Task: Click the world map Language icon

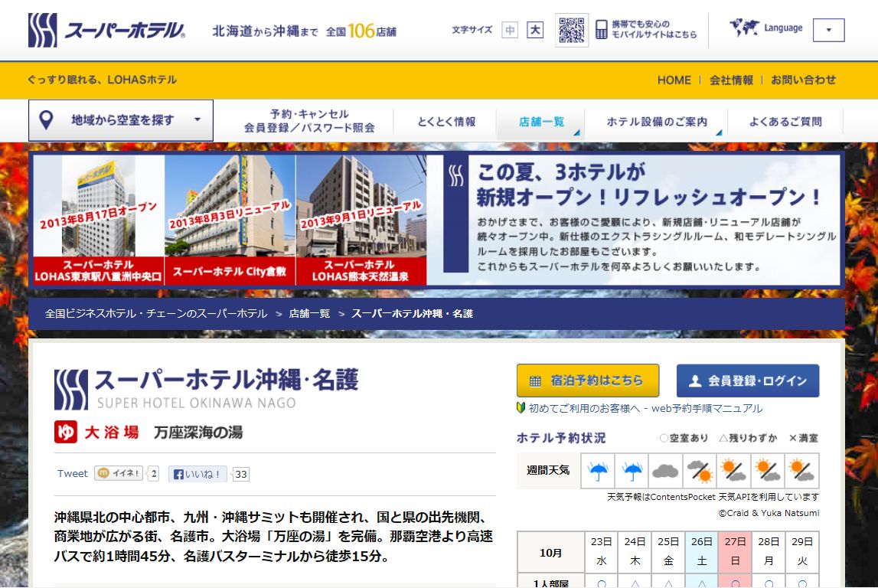Action: [x=744, y=28]
